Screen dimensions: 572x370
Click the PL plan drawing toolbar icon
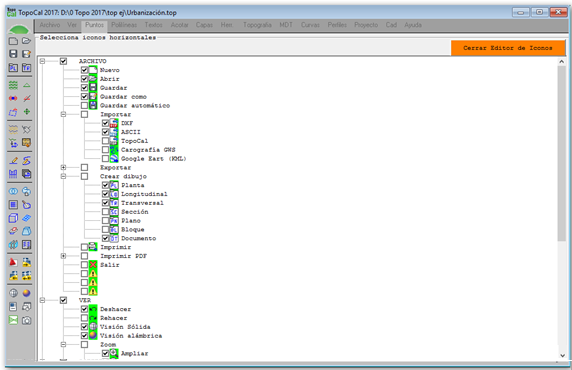[x=13, y=68]
